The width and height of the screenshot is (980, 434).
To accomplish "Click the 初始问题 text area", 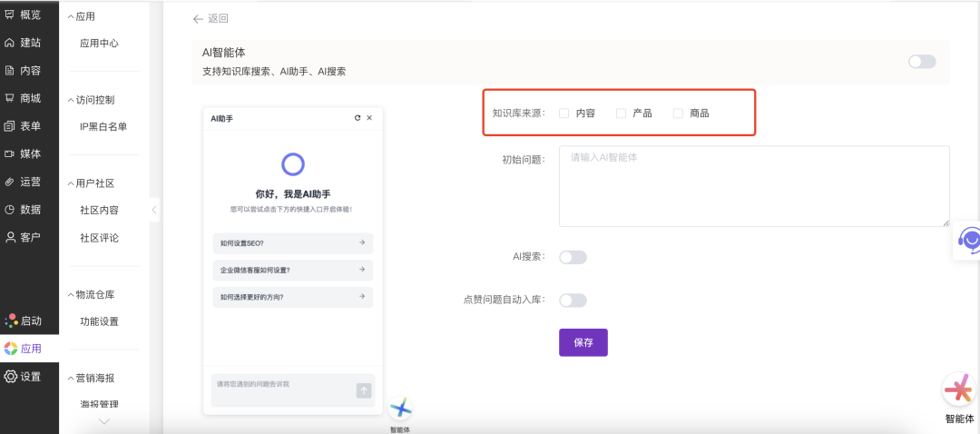I will [754, 186].
